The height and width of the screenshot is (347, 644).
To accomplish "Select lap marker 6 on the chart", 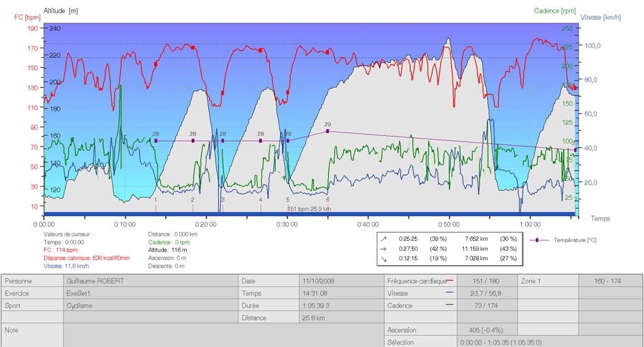I will (328, 199).
